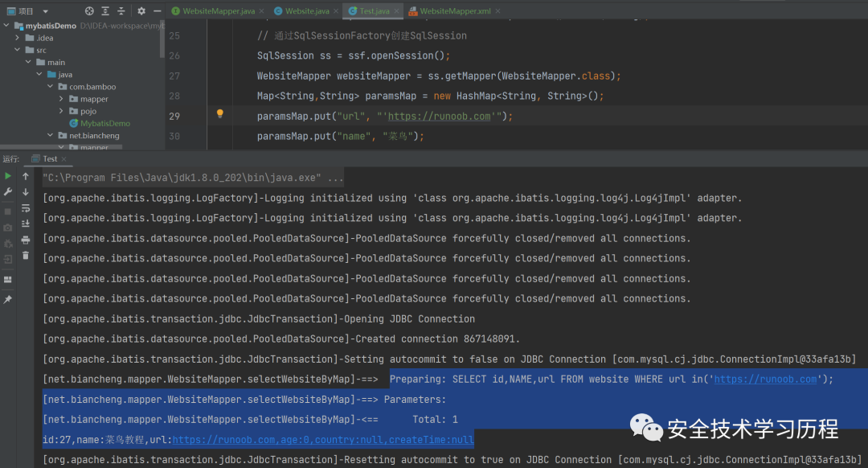The image size is (868, 468).
Task: Collapse the net.biancheng package
Action: tap(51, 135)
